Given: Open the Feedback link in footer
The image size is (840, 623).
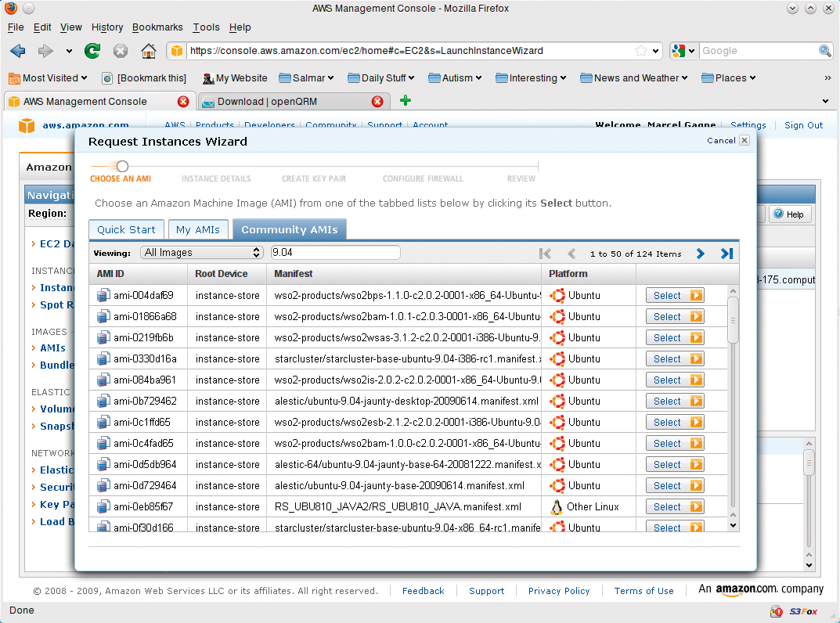Looking at the screenshot, I should pyautogui.click(x=424, y=591).
